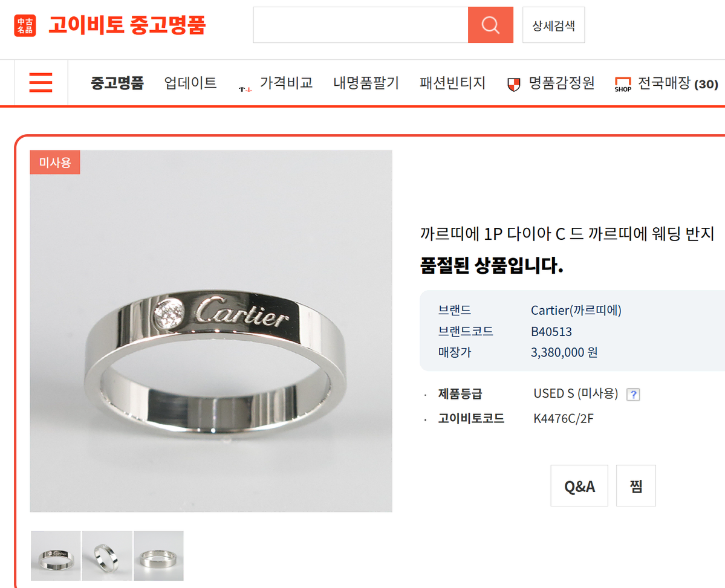Click the question mark help icon
The height and width of the screenshot is (588, 725).
click(633, 394)
